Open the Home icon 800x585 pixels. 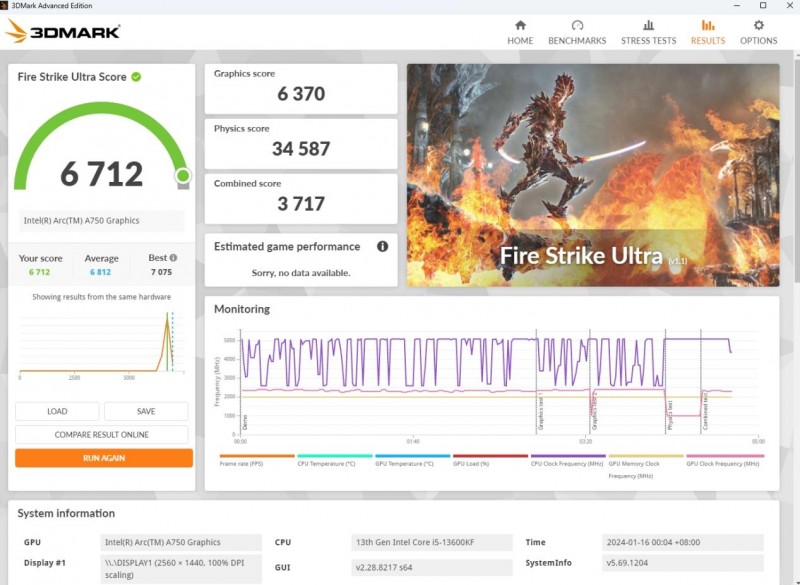tap(520, 25)
